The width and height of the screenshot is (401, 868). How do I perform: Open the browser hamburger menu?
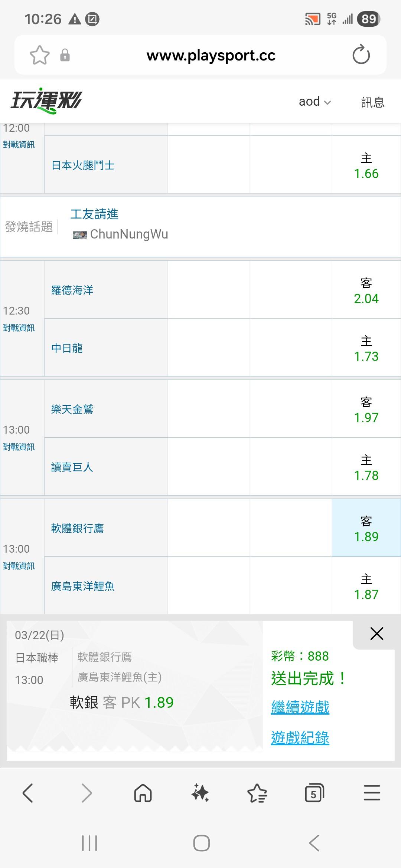point(372,793)
